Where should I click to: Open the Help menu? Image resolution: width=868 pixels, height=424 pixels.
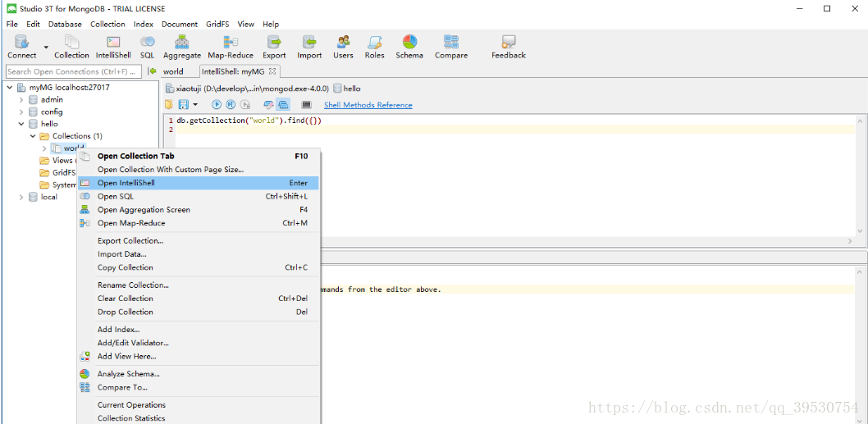271,25
